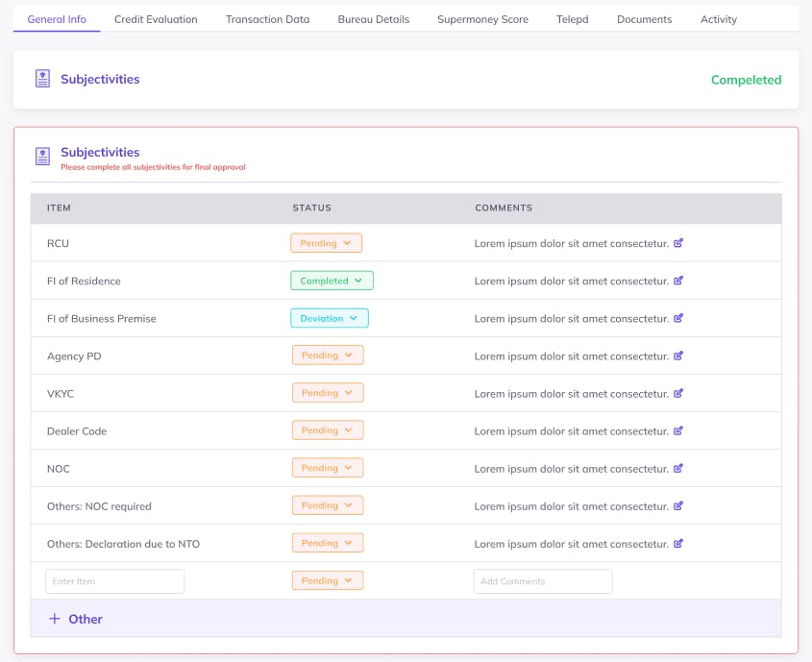Edit the FI of Residence comment
This screenshot has width=812, height=662.
coord(678,281)
